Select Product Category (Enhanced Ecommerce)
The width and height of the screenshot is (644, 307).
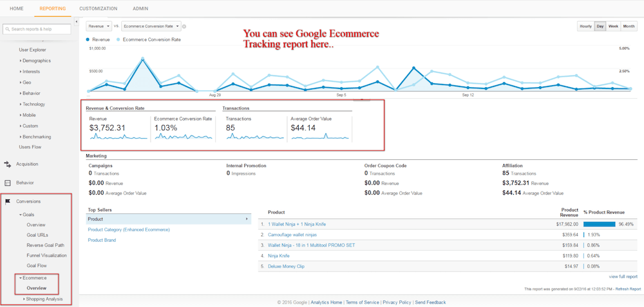tap(129, 230)
